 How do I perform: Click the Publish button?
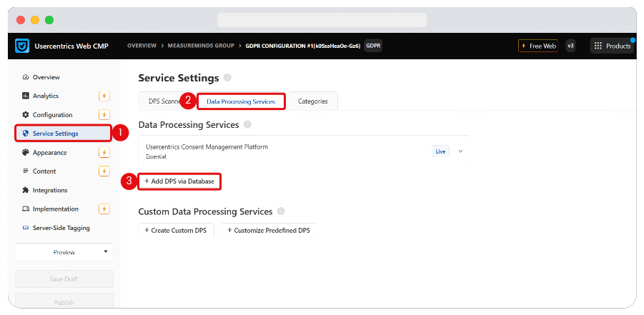click(64, 302)
